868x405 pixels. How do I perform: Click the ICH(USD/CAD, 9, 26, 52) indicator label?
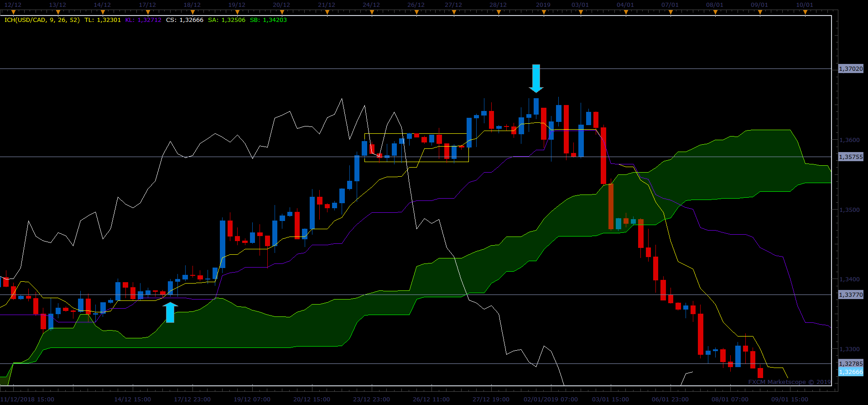click(42, 20)
